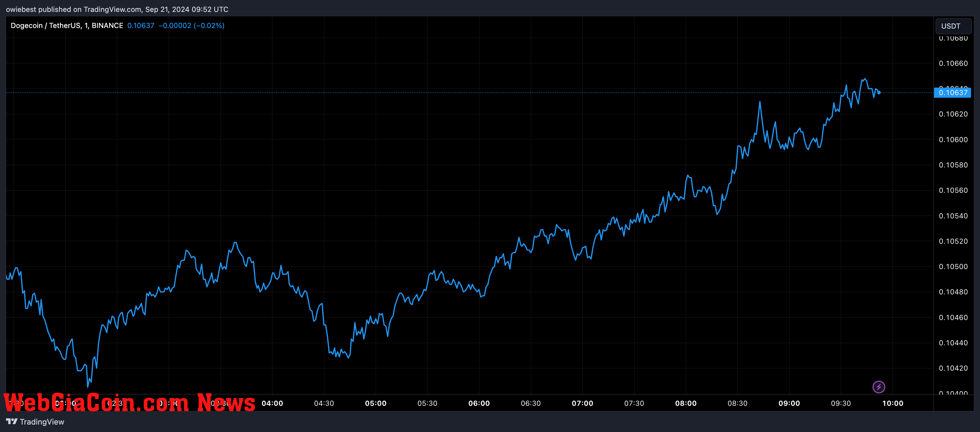Image resolution: width=980 pixels, height=432 pixels.
Task: Click the 10:00 time axis label
Action: pos(893,403)
